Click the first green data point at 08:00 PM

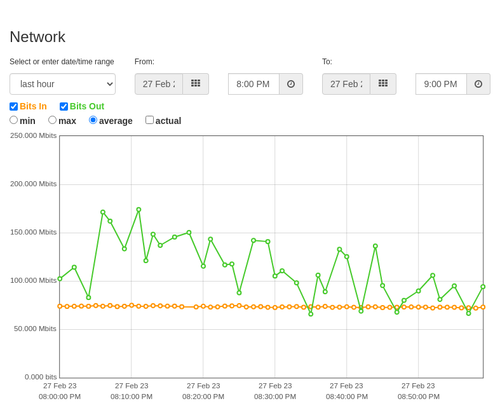click(x=60, y=279)
